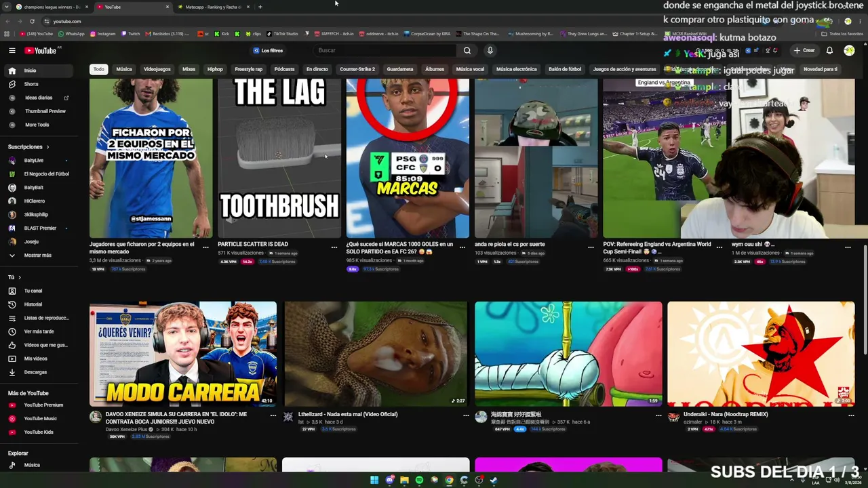The width and height of the screenshot is (868, 488).
Task: Click the browser address bar showing youtube.com
Action: click(x=407, y=21)
